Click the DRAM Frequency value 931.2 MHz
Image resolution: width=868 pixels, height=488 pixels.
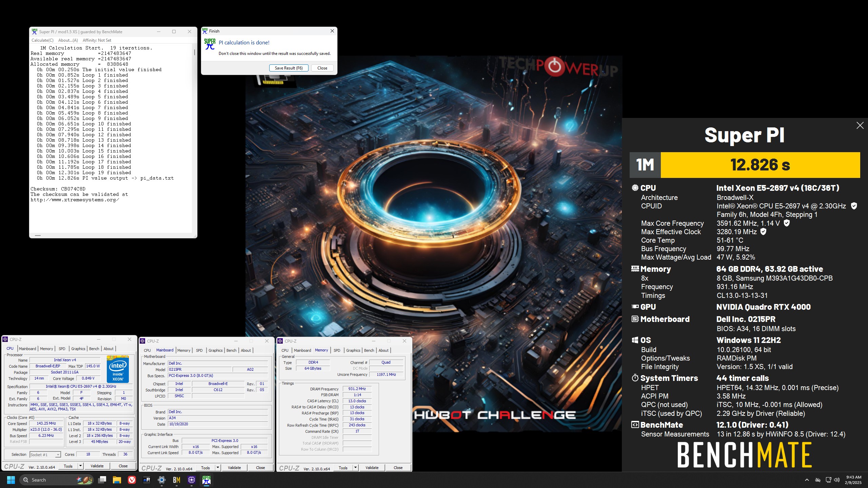357,389
